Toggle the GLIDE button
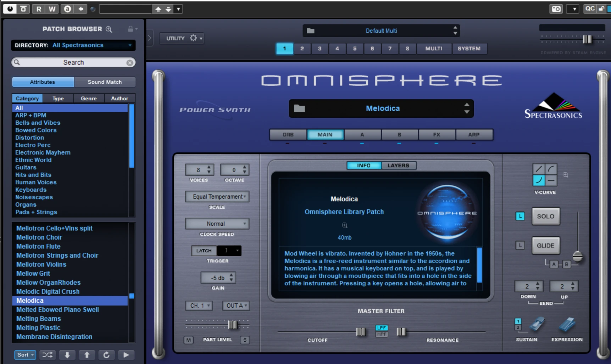Screen dimensions: 611x364 tap(545, 246)
